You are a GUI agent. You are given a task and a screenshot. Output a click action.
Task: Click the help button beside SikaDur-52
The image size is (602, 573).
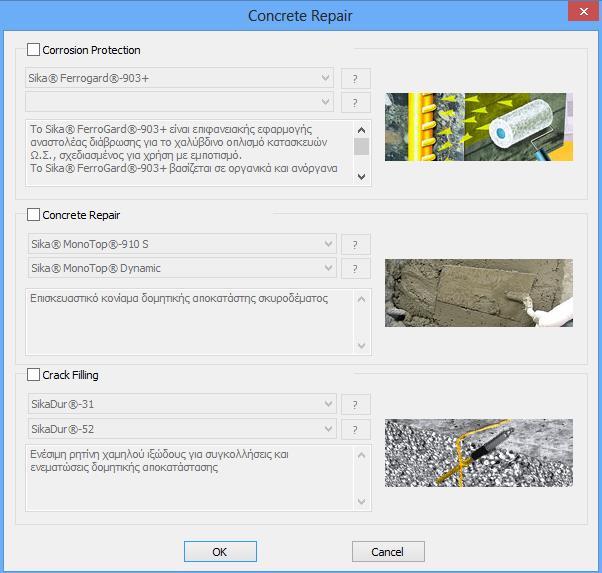(x=356, y=429)
